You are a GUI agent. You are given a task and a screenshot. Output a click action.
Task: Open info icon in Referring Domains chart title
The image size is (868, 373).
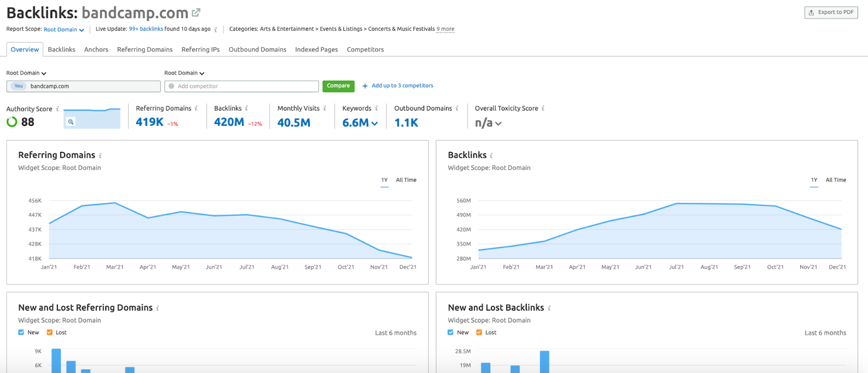(100, 156)
